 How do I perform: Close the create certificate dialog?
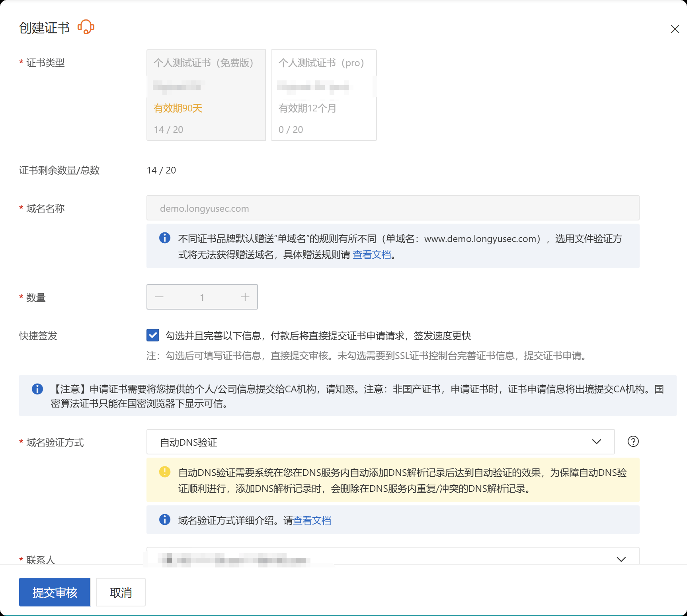point(675,29)
